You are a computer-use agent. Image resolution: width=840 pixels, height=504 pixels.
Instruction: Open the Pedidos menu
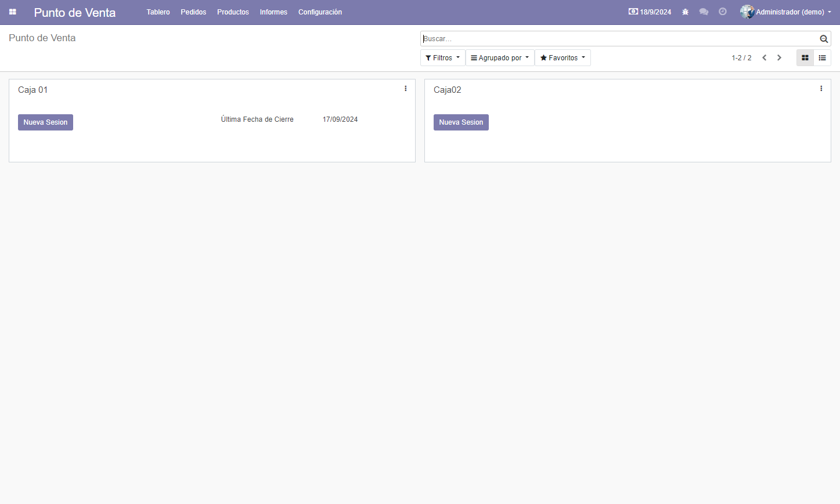pos(193,12)
